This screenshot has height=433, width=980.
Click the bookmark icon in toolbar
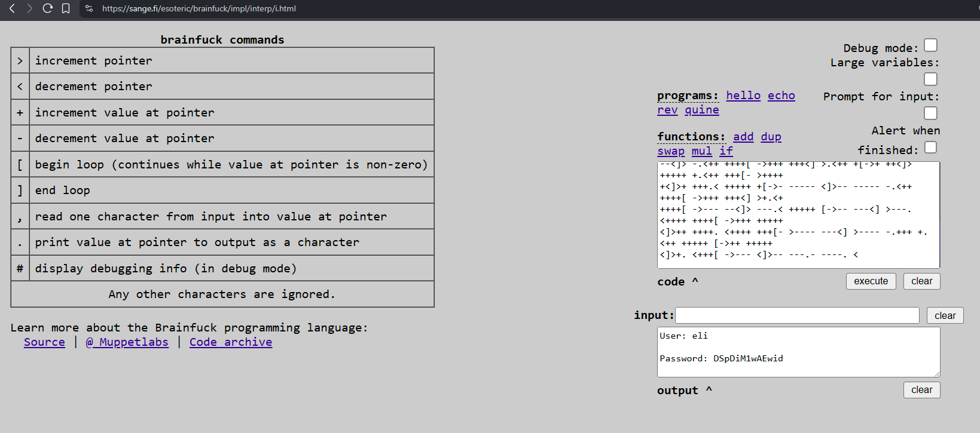tap(66, 8)
